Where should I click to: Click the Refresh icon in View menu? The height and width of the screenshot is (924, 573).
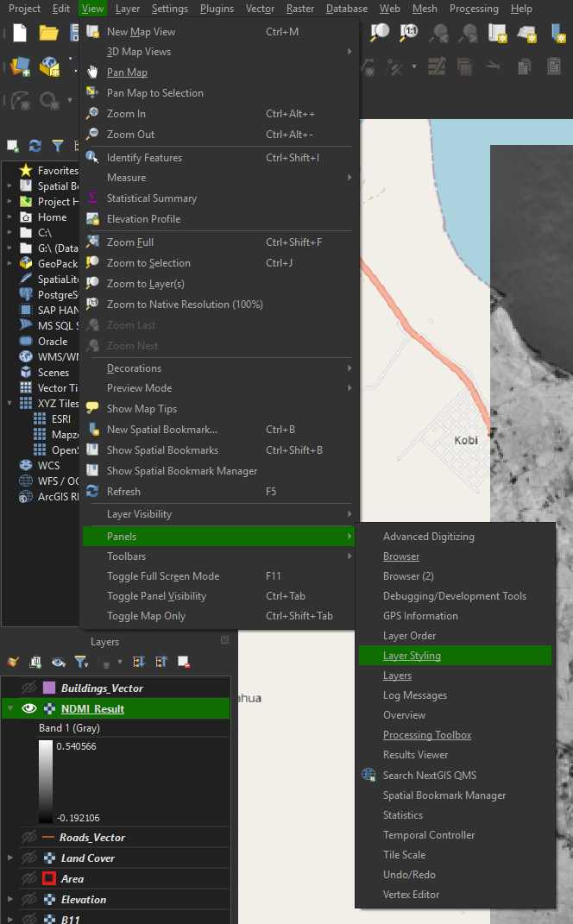coord(92,492)
